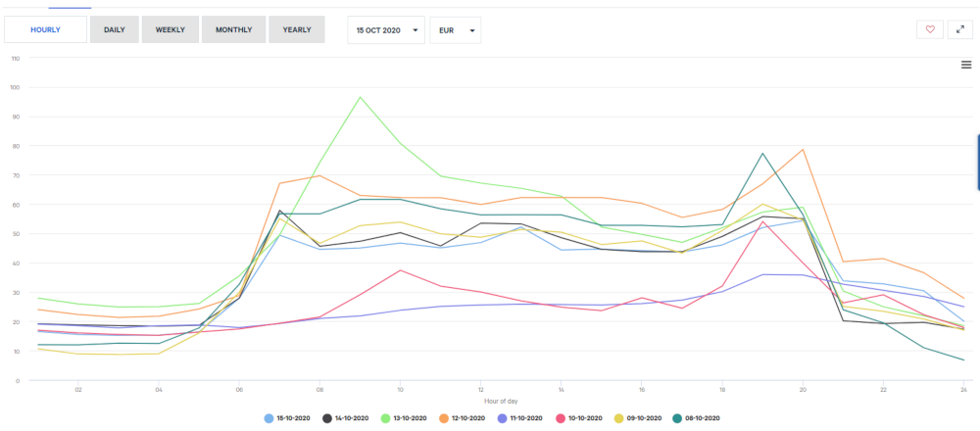
Task: Click the blue side tab at right edge
Action: 977,162
